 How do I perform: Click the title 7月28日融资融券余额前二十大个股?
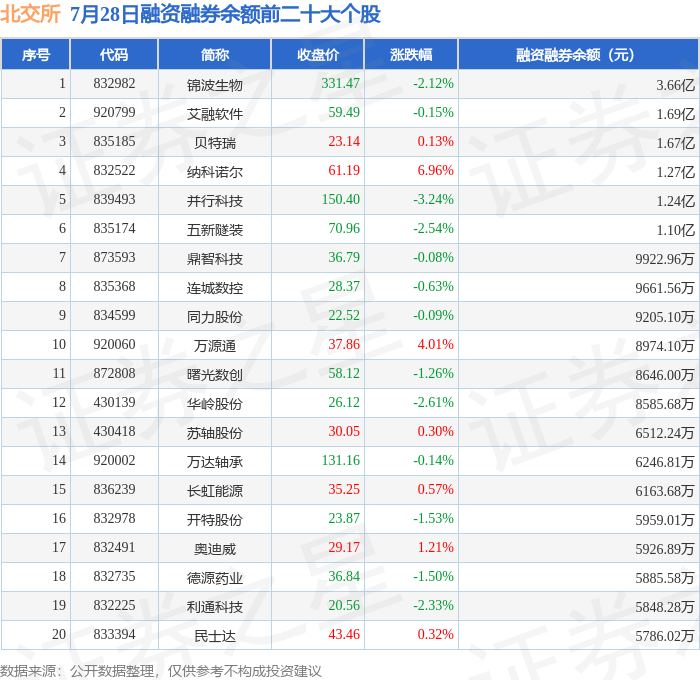(225, 14)
